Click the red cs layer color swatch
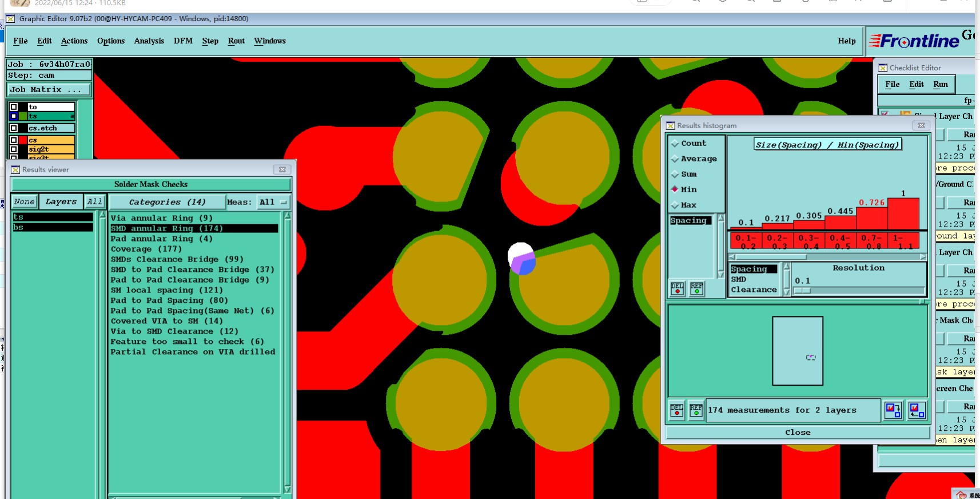The height and width of the screenshot is (499, 980). 23,140
